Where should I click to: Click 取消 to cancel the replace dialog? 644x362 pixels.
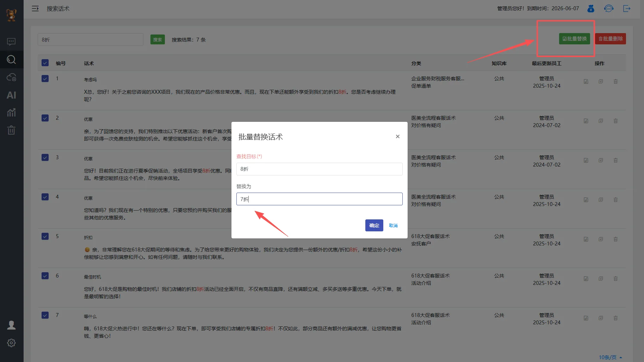(393, 225)
